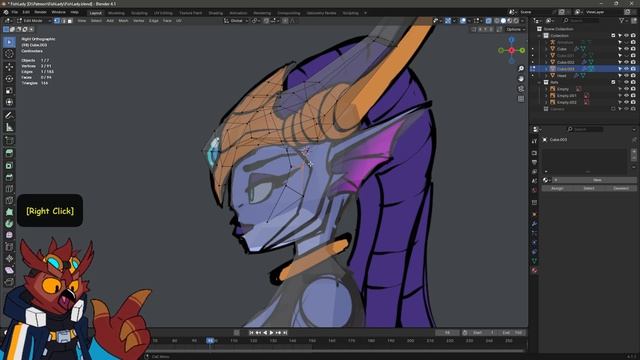Expand the Head object in outliner
Viewport: 640px width, 360px height.
[x=546, y=76]
